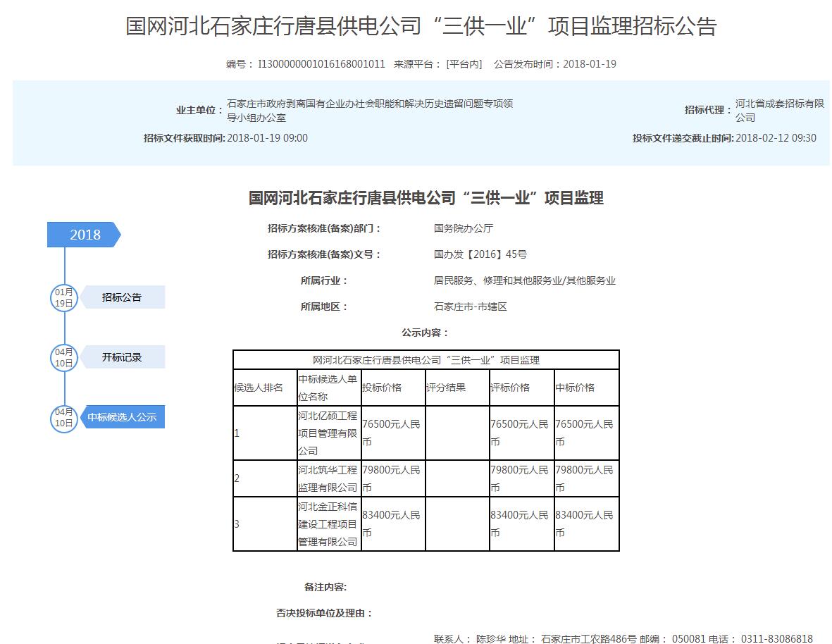Viewport: 832px width, 644px height.
Task: Click the 04月10日 circle beside 开标记录
Action: click(64, 357)
